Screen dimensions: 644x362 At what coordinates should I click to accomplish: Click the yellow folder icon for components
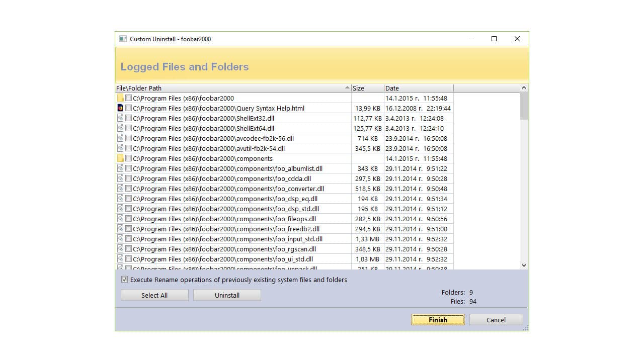(120, 158)
